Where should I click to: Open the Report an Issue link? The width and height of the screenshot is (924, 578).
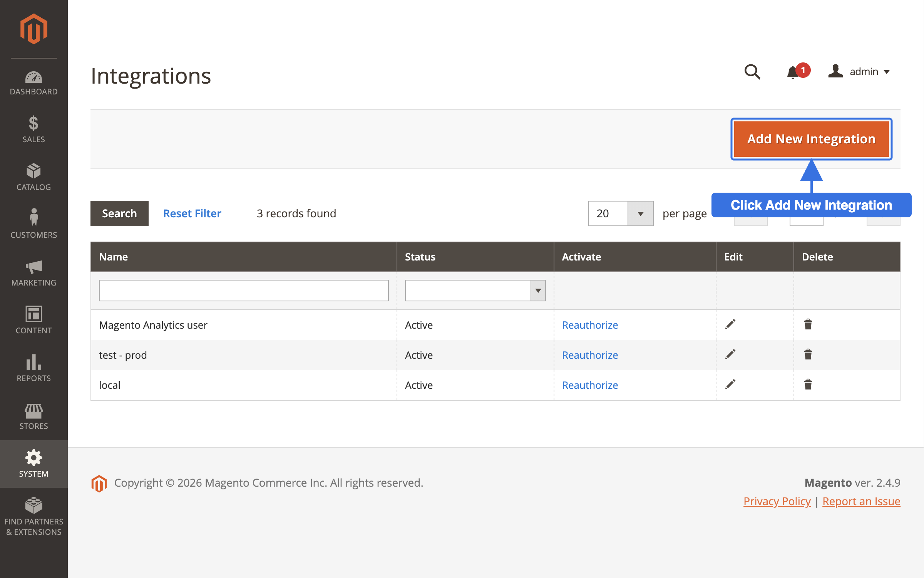pos(861,501)
